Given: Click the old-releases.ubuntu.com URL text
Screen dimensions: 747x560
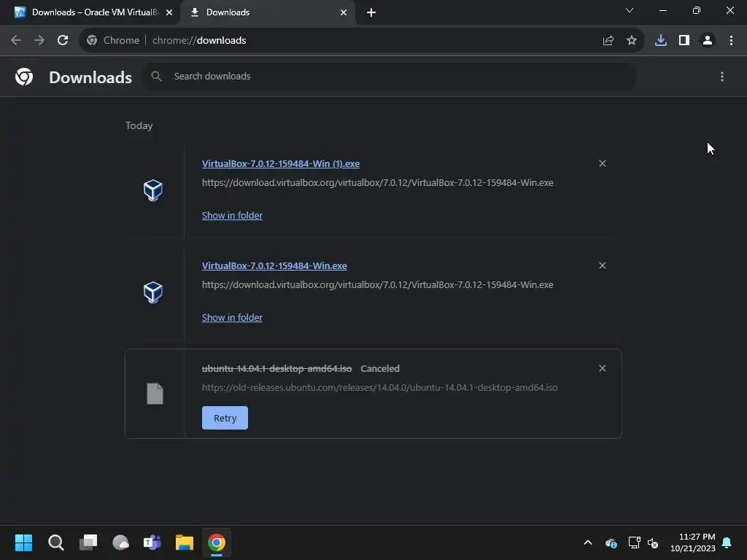Looking at the screenshot, I should click(379, 387).
